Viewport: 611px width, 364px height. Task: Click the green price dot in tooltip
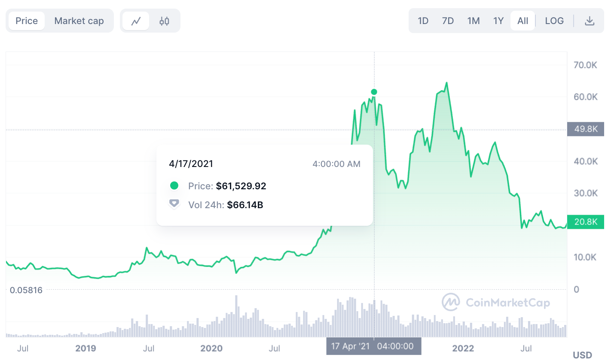pyautogui.click(x=174, y=185)
